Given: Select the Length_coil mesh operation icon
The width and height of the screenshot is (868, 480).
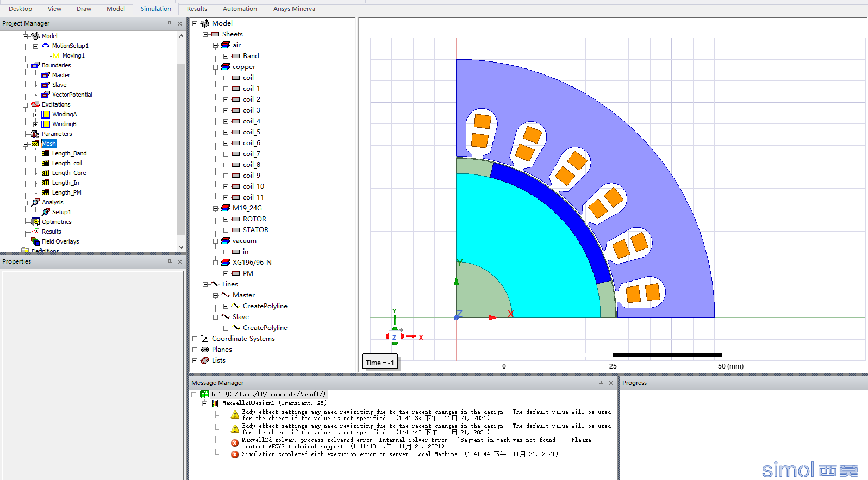Looking at the screenshot, I should [46, 163].
